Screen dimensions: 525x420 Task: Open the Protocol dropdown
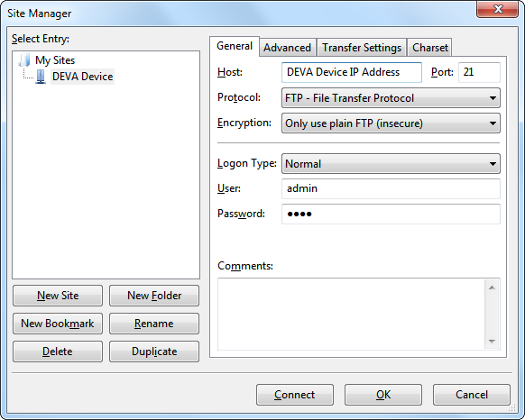[x=391, y=98]
